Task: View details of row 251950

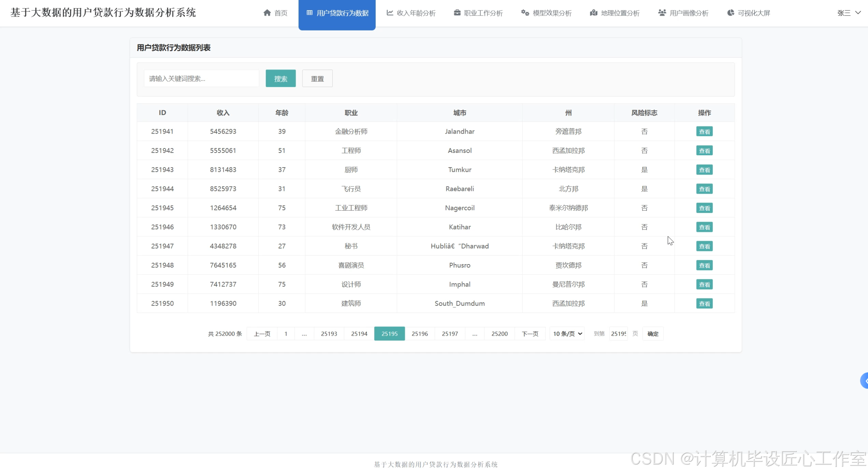Action: [x=705, y=303]
